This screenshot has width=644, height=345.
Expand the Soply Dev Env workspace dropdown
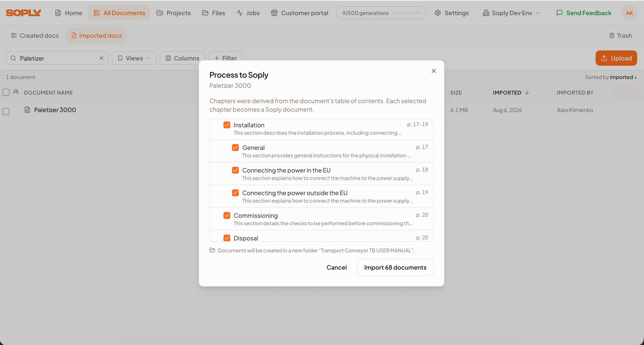coord(511,13)
